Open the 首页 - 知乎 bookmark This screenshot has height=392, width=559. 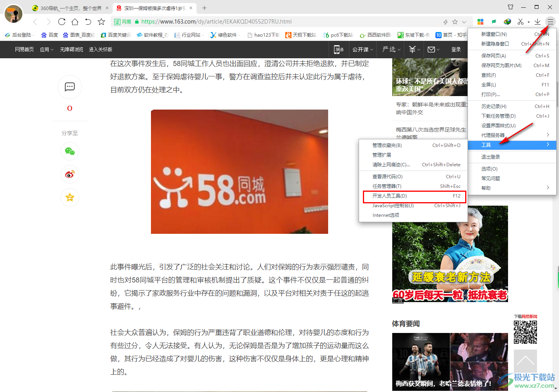[451, 35]
